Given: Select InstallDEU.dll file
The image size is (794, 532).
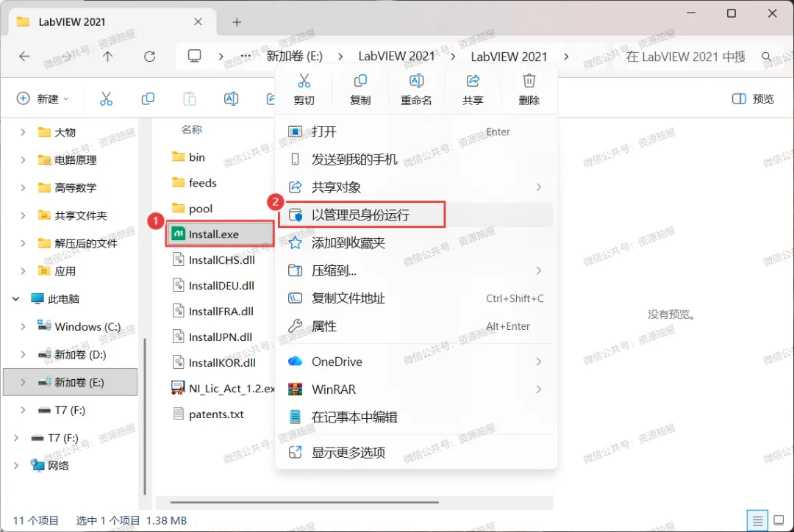Looking at the screenshot, I should click(214, 286).
